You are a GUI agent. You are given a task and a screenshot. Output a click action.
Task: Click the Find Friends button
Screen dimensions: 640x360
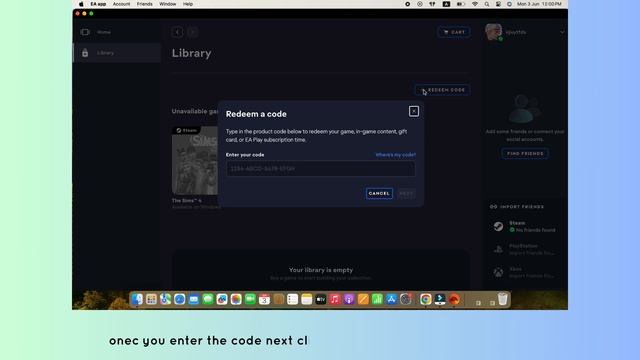(x=525, y=153)
